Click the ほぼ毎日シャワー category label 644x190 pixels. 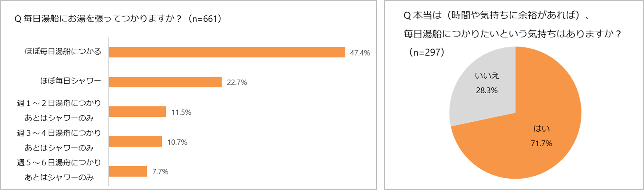coord(70,81)
